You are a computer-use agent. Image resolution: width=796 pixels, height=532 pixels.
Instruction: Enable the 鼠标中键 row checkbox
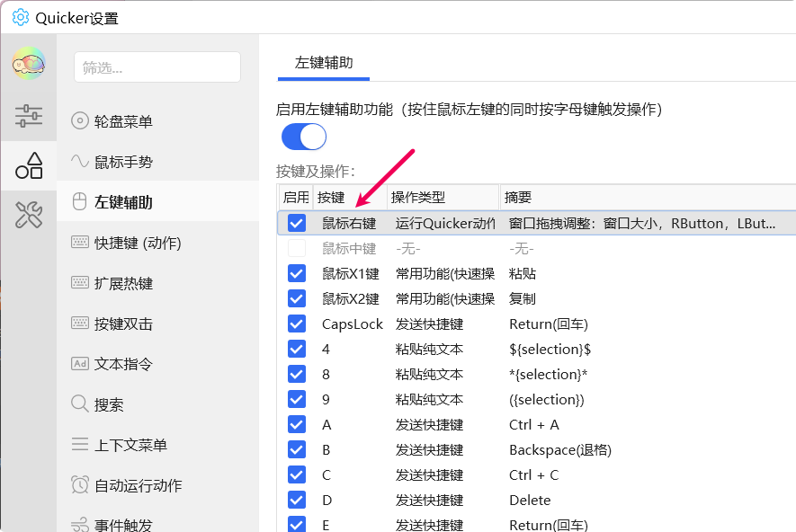tap(297, 248)
